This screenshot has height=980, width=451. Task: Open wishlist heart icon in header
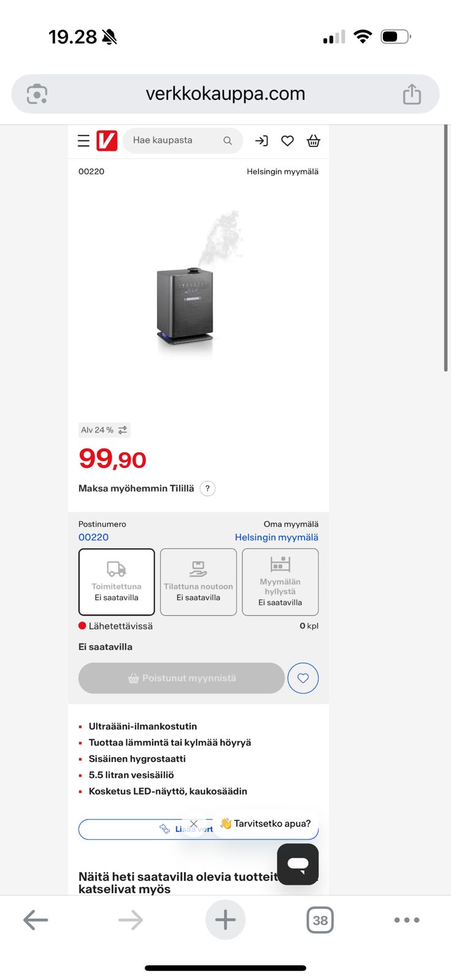pos(287,141)
